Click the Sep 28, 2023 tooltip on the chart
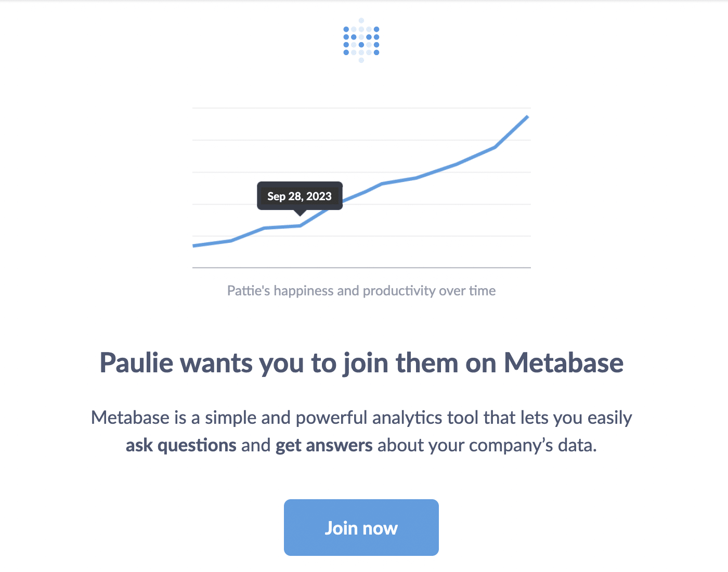Image resolution: width=728 pixels, height=572 pixels. coord(300,196)
